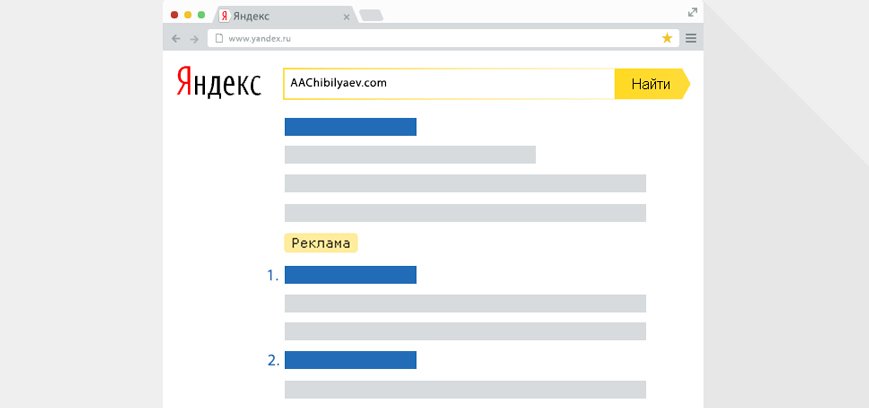
Task: Click the Реклама label
Action: click(321, 243)
